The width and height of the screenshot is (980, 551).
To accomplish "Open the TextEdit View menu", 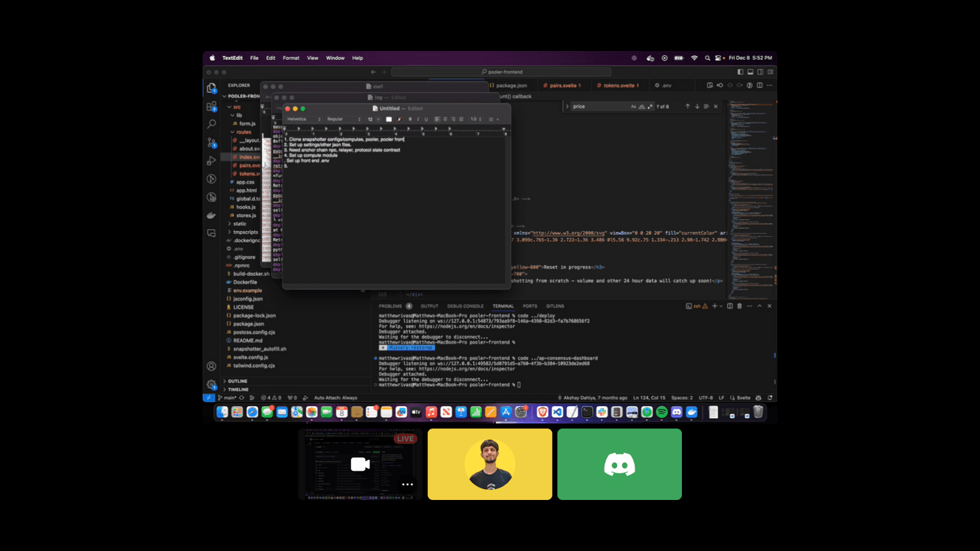I will (312, 58).
